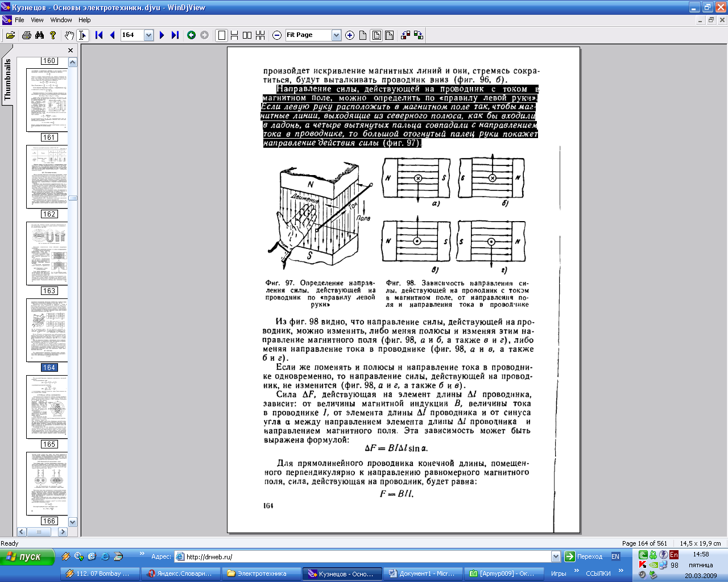The width and height of the screenshot is (728, 582).
Task: Switch to single page layout
Action: [222, 35]
